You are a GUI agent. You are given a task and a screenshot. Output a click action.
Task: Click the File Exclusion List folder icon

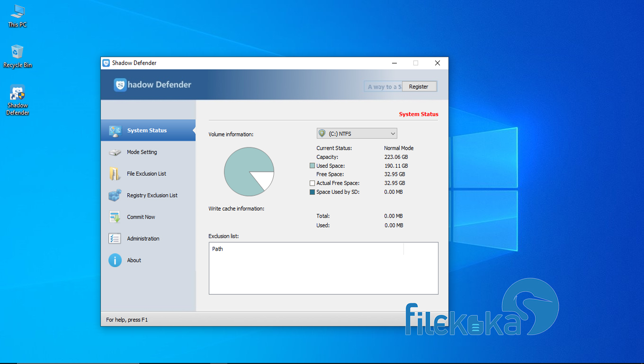pyautogui.click(x=115, y=174)
